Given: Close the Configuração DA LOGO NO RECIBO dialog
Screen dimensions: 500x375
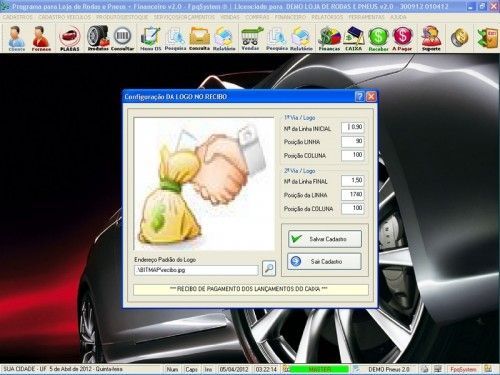Looking at the screenshot, I should pyautogui.click(x=371, y=97).
